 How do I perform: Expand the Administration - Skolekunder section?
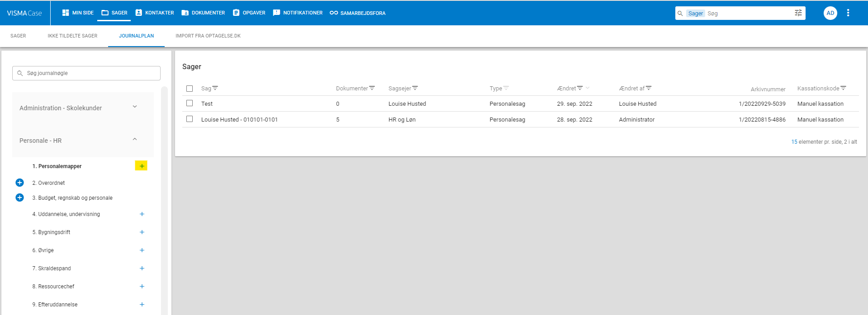coord(135,107)
